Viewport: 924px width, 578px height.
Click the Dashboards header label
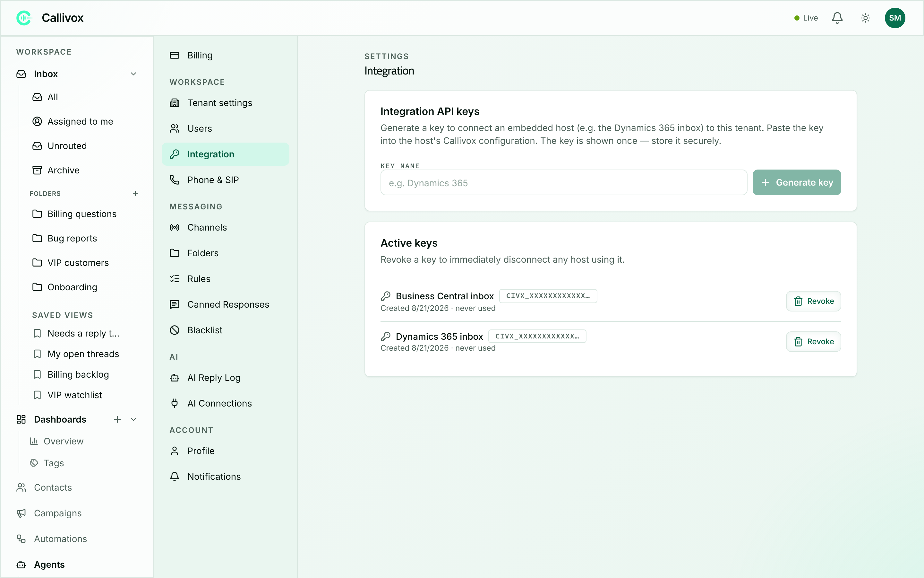60,419
